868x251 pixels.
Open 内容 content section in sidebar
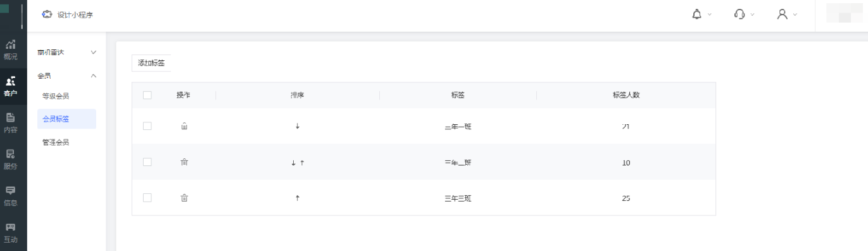pyautogui.click(x=11, y=123)
